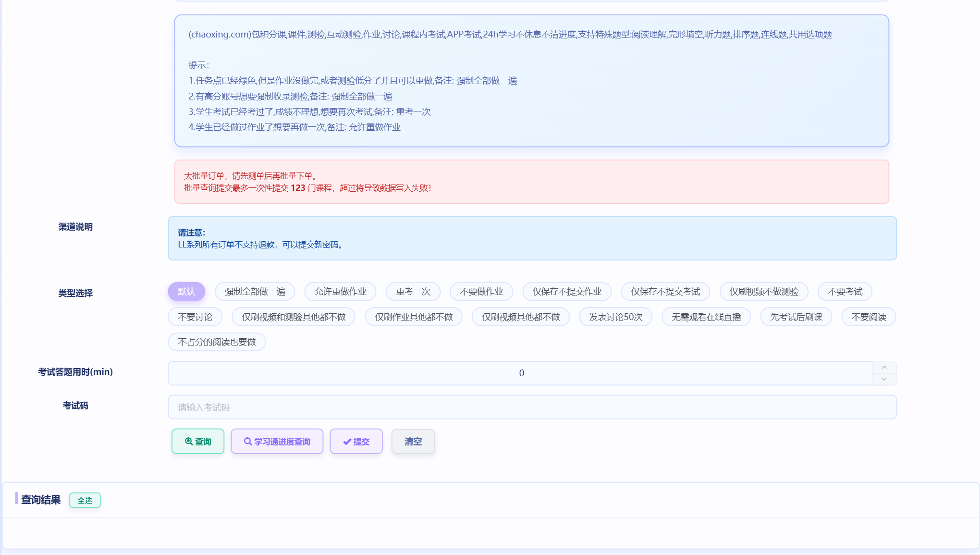
Task: Select the 重考一次 option
Action: coord(412,291)
